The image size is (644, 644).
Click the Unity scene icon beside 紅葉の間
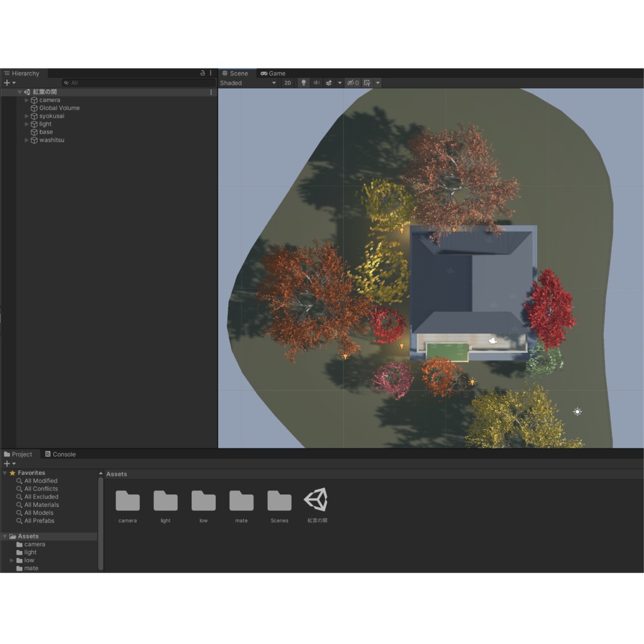click(x=27, y=92)
